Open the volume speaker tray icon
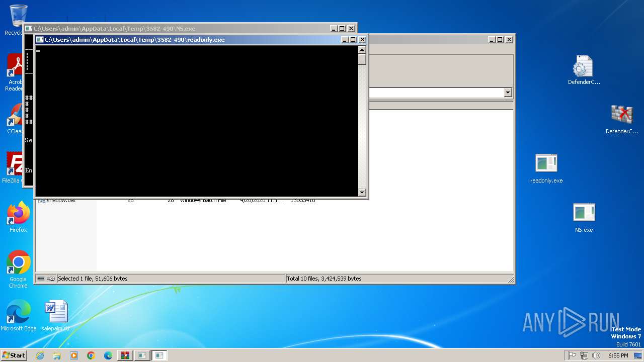 pyautogui.click(x=596, y=355)
